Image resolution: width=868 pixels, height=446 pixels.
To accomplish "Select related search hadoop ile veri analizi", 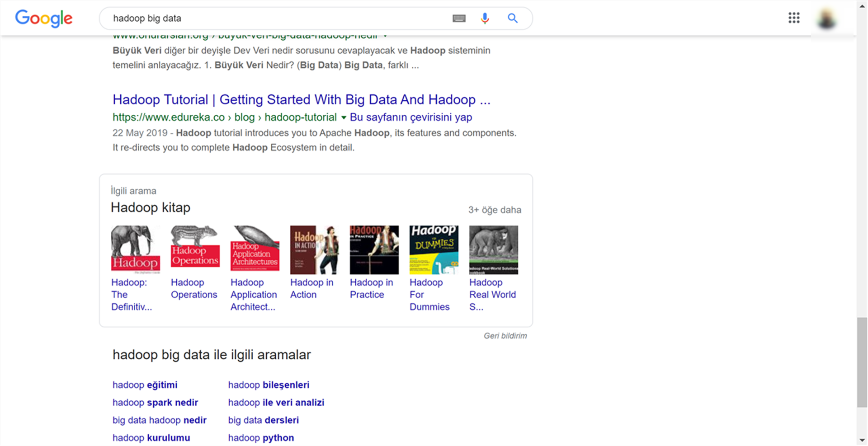I will point(276,403).
